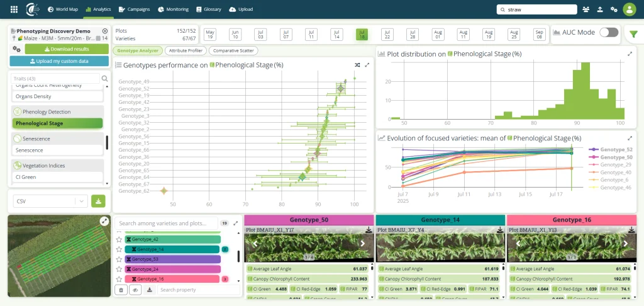This screenshot has width=644, height=306.
Task: Download the varieties list properties
Action: [x=150, y=290]
